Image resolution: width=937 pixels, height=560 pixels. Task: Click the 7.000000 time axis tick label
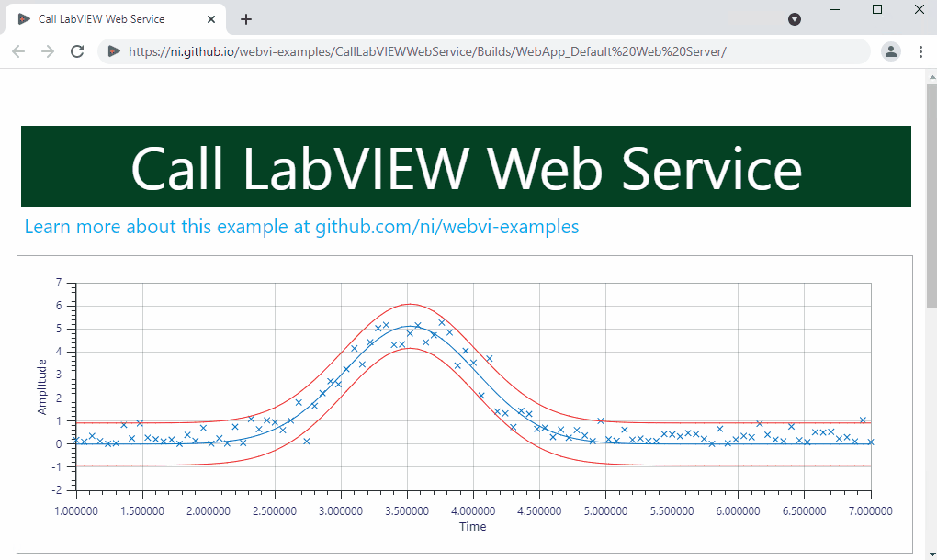(871, 511)
